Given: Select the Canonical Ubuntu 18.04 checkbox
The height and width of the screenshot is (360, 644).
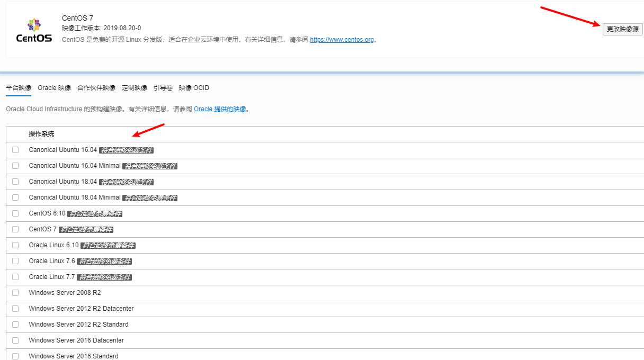Looking at the screenshot, I should click(x=15, y=182).
